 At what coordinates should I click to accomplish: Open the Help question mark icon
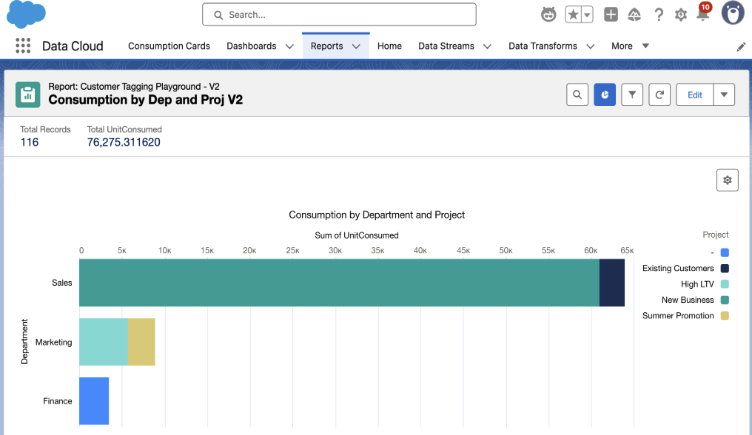point(658,15)
